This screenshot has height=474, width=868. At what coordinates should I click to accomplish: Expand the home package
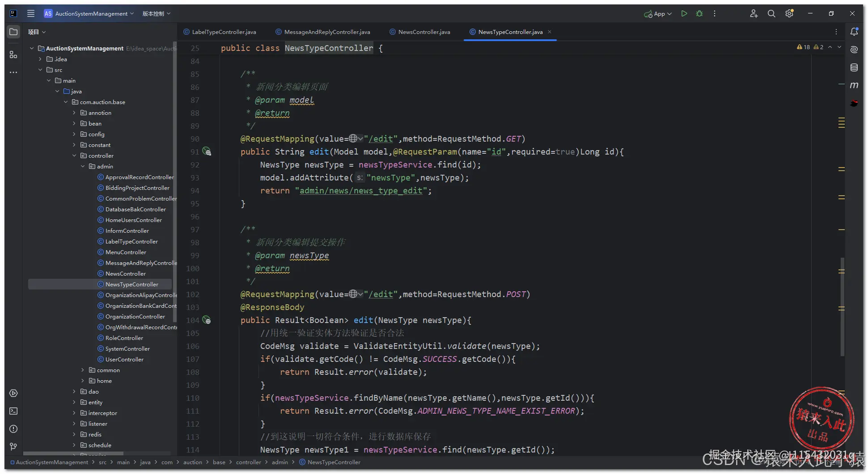(x=83, y=381)
